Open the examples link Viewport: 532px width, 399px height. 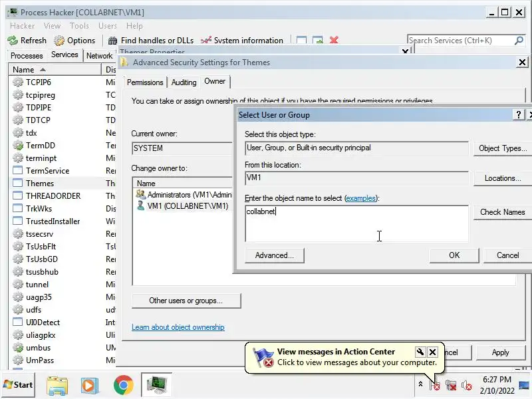(360, 198)
